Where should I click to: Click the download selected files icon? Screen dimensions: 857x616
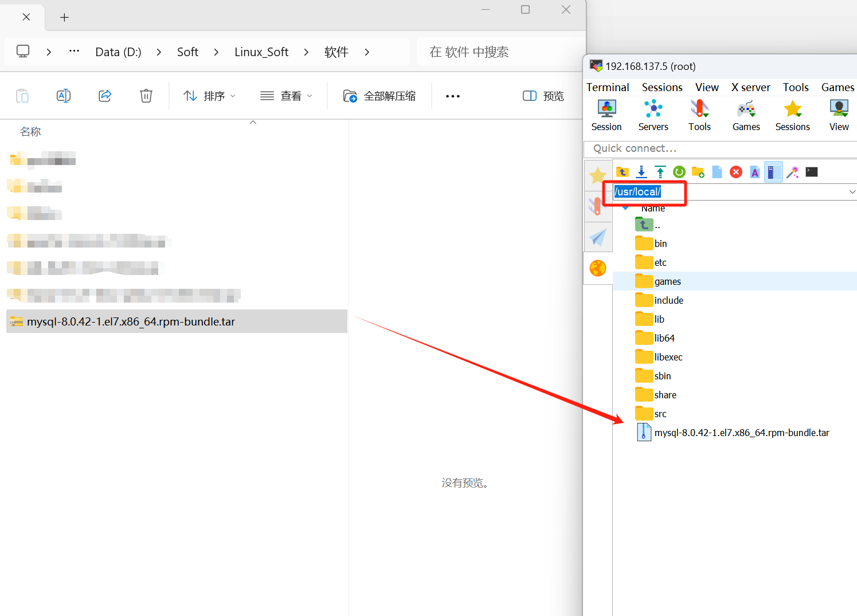[x=641, y=172]
